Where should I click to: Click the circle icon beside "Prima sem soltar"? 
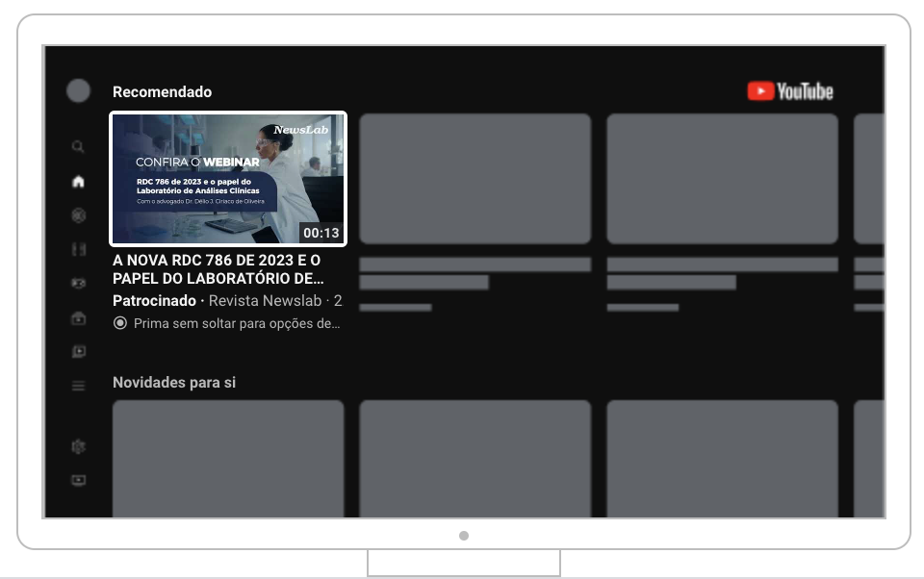[120, 324]
